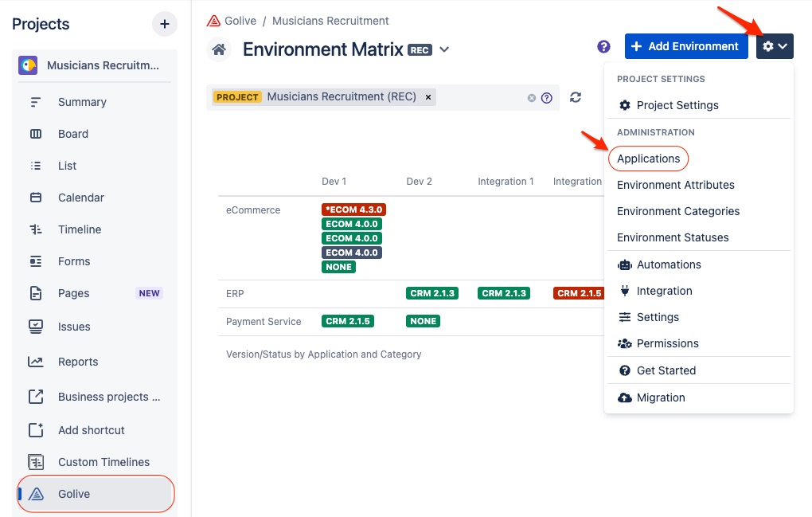Click the purple help question mark icon
Image resolution: width=812 pixels, height=517 pixels.
(603, 46)
